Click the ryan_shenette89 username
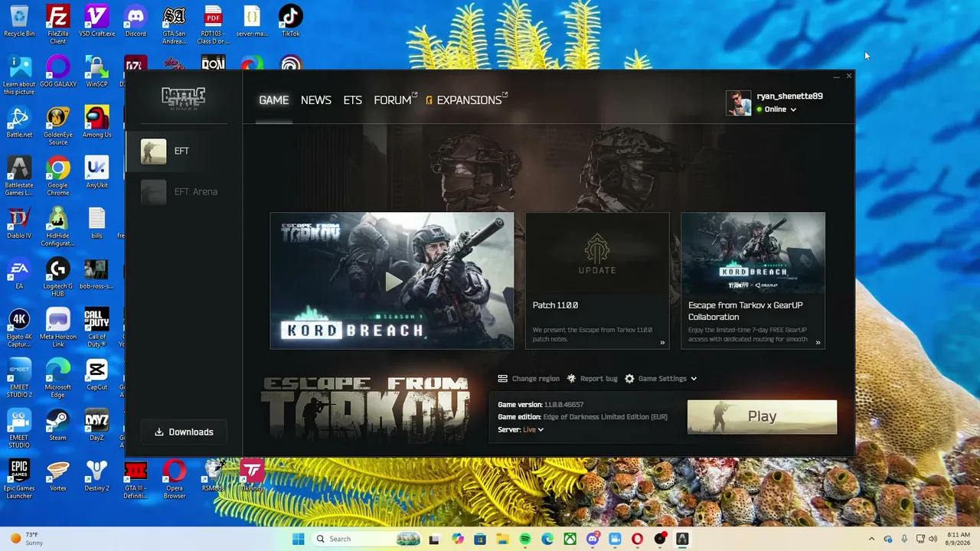 pos(789,96)
